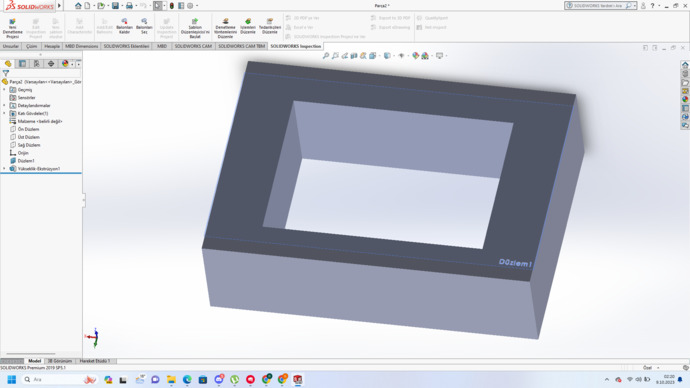Create a new document via New icon
Image resolution: width=690 pixels, height=388 pixels.
pos(87,6)
